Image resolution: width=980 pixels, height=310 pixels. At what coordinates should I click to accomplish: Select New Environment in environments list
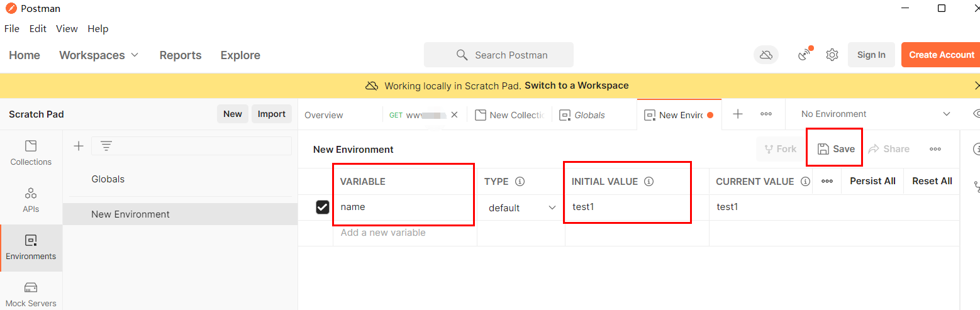coord(180,214)
